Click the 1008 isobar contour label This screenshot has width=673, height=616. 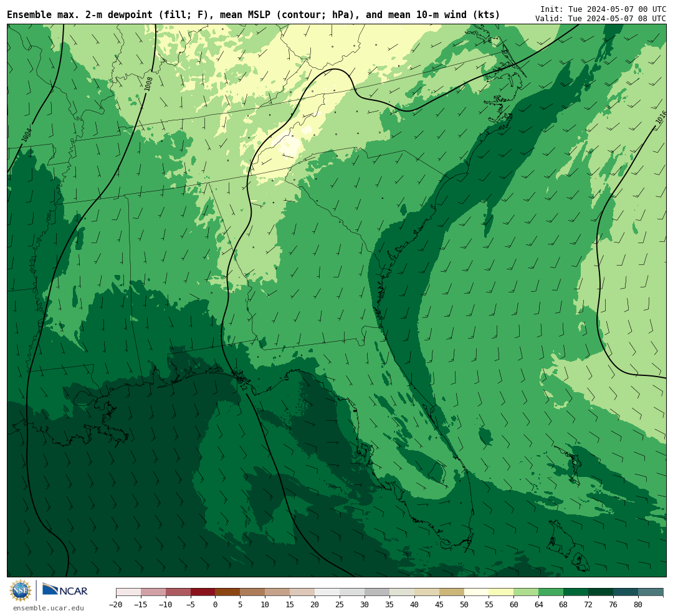(148, 84)
